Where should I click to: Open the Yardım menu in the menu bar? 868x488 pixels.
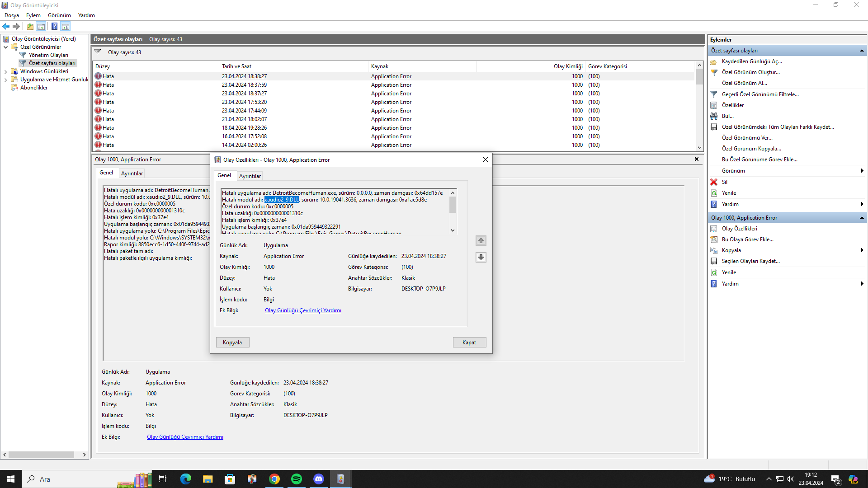pos(86,15)
